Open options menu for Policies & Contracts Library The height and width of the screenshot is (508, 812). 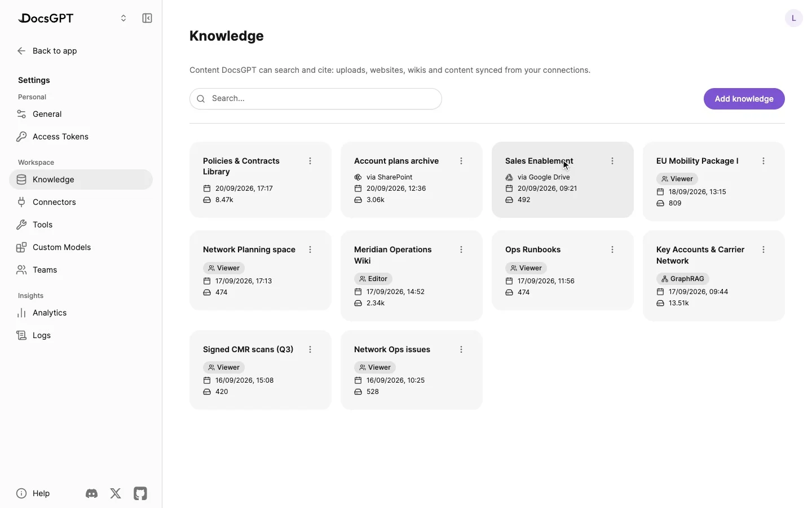point(310,161)
